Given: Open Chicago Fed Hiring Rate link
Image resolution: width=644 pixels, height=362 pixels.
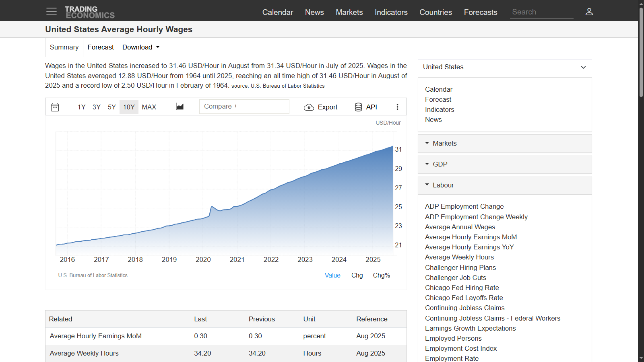Looking at the screenshot, I should click(462, 288).
